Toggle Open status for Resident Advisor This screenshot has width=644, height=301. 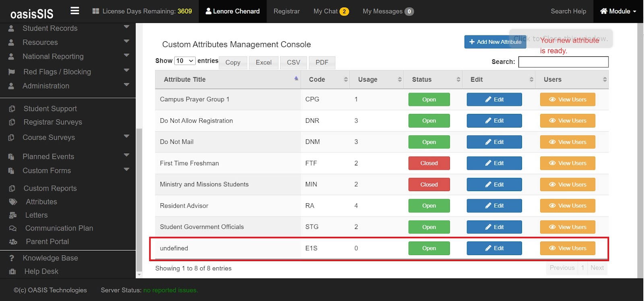click(x=429, y=206)
